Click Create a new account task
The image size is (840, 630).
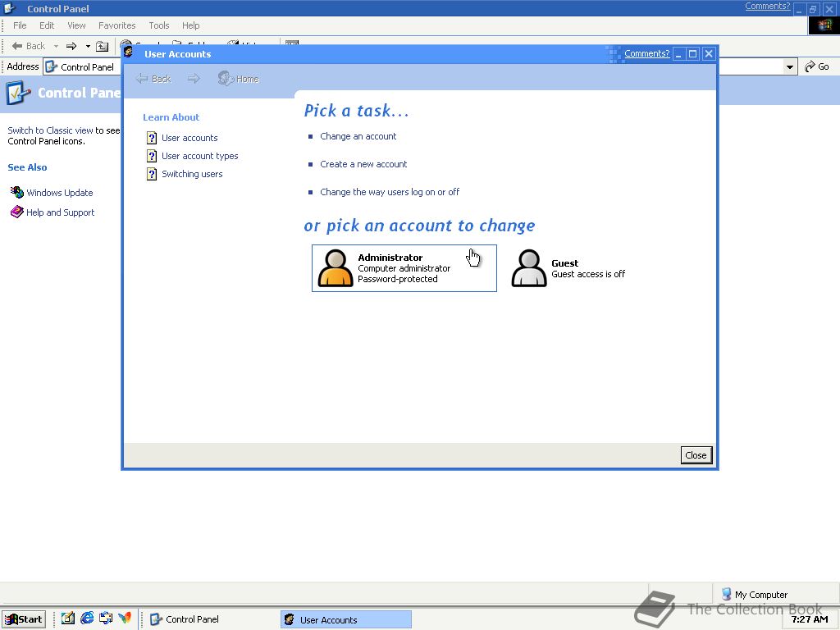click(363, 164)
